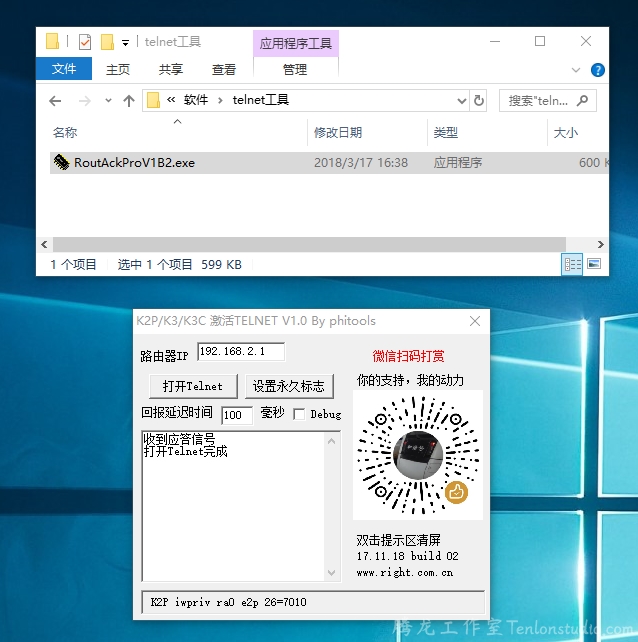This screenshot has width=638, height=642.
Task: Click the Explorer horizontal scrollbar thumb
Action: click(x=309, y=244)
